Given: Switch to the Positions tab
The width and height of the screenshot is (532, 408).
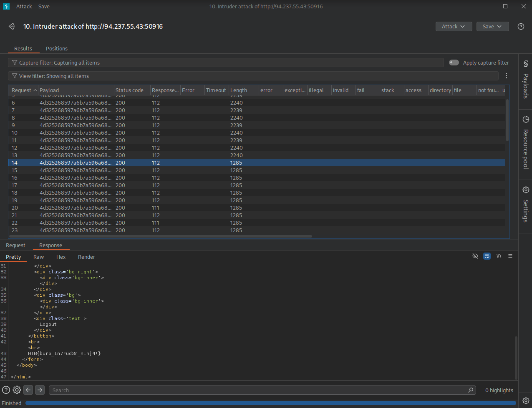Looking at the screenshot, I should click(x=57, y=48).
